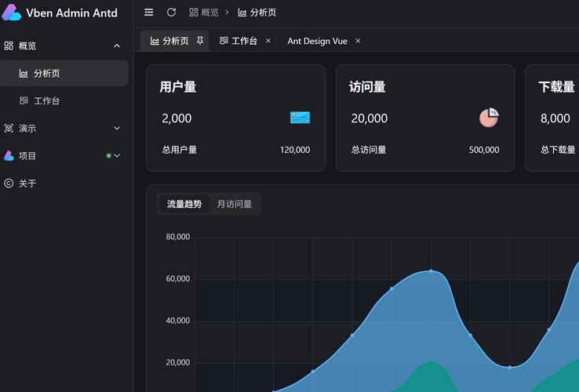Click the 8,000 value in 下载量 card

555,118
